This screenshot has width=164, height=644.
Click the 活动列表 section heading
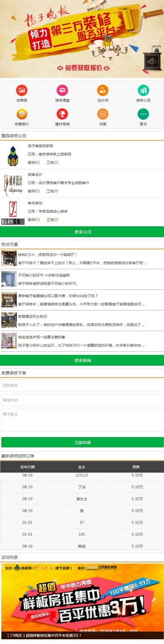click(x=10, y=557)
